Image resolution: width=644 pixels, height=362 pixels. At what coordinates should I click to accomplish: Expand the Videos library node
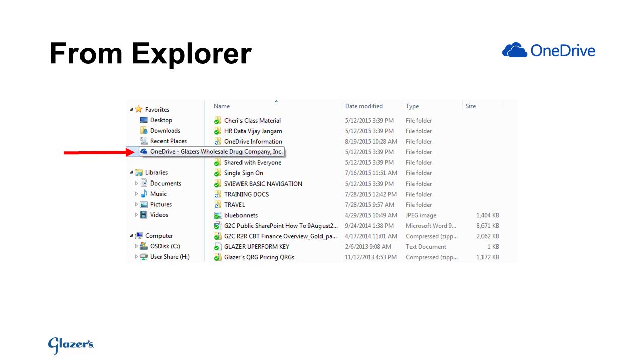(x=136, y=215)
